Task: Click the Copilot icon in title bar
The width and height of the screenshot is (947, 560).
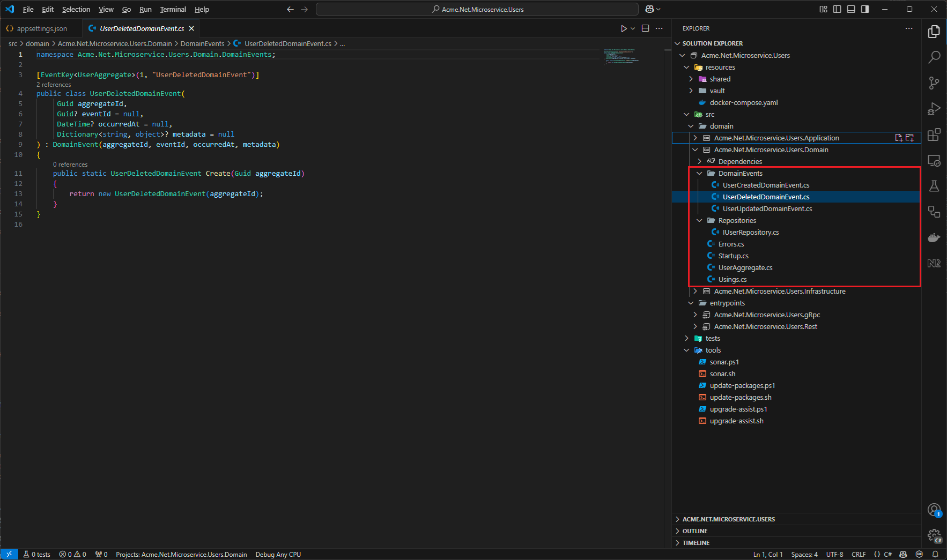Action: (649, 9)
